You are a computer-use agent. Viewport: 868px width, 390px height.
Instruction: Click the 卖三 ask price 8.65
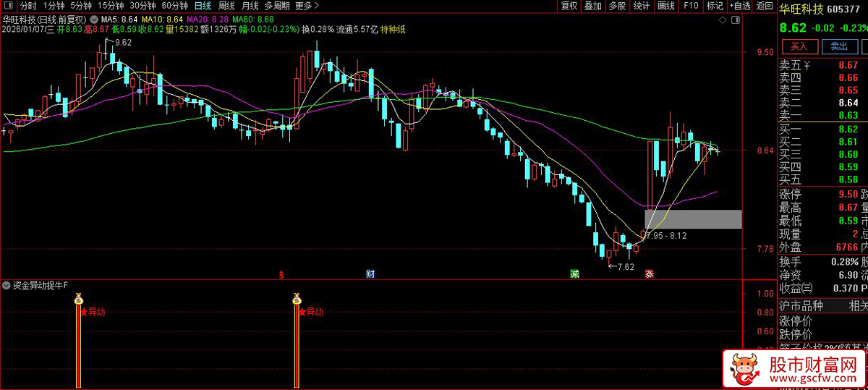(848, 90)
